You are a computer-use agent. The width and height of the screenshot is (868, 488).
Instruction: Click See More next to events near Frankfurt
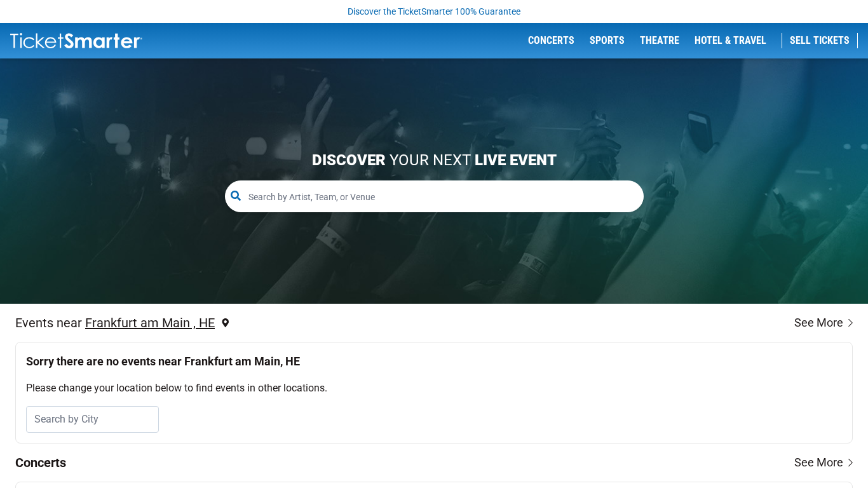[x=818, y=323]
